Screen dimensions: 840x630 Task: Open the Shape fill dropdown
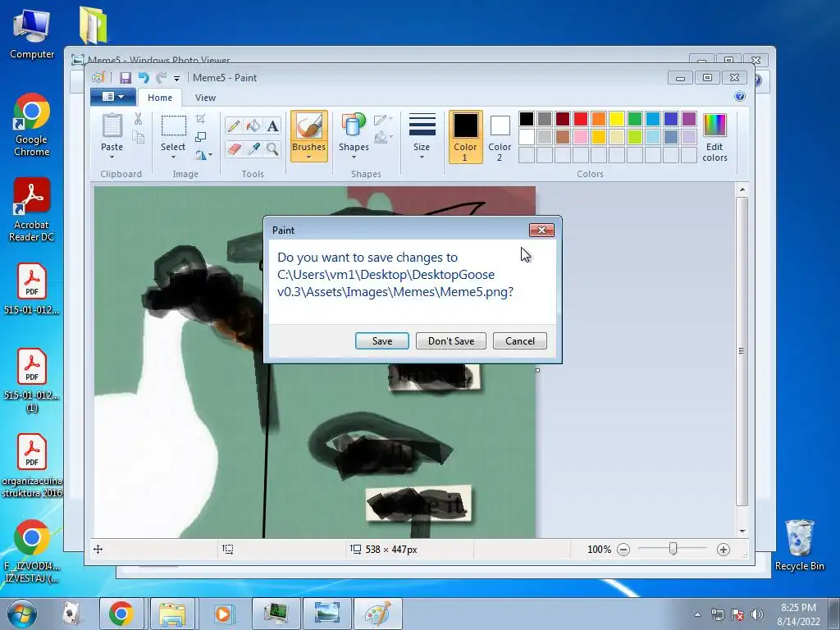(x=384, y=138)
